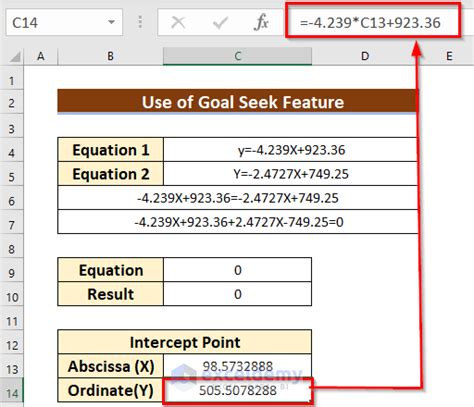The width and height of the screenshot is (474, 407).
Task: Select the 'Abscissa (X)' label cell
Action: [110, 366]
